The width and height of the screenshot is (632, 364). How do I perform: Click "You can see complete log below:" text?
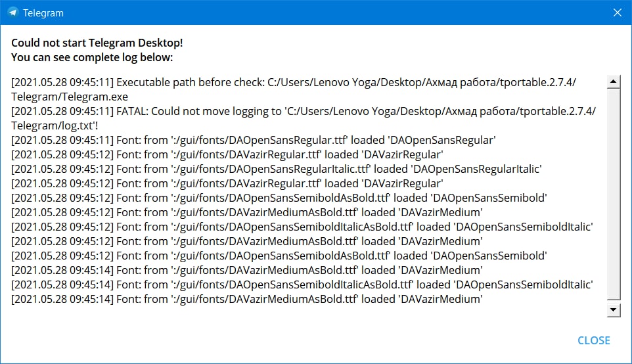tap(92, 57)
